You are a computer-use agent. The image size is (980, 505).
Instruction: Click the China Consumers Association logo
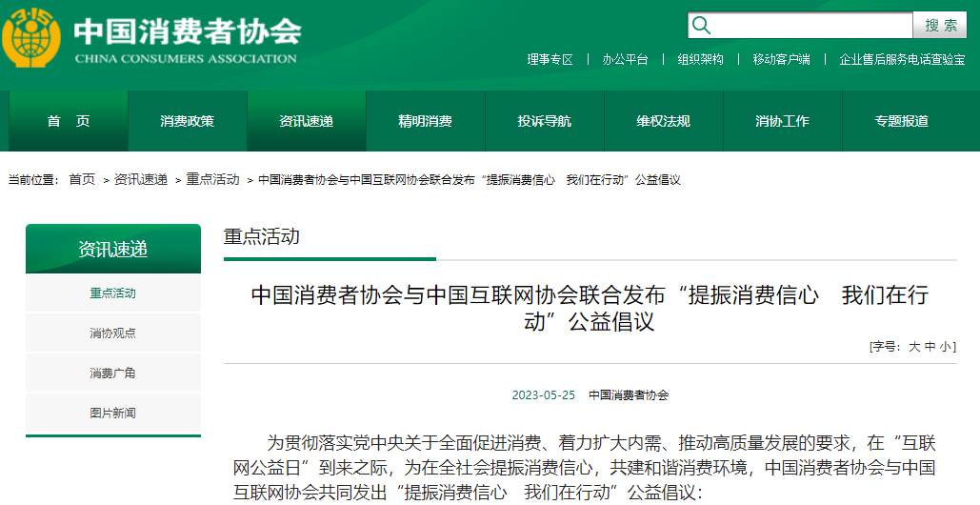pyautogui.click(x=31, y=38)
